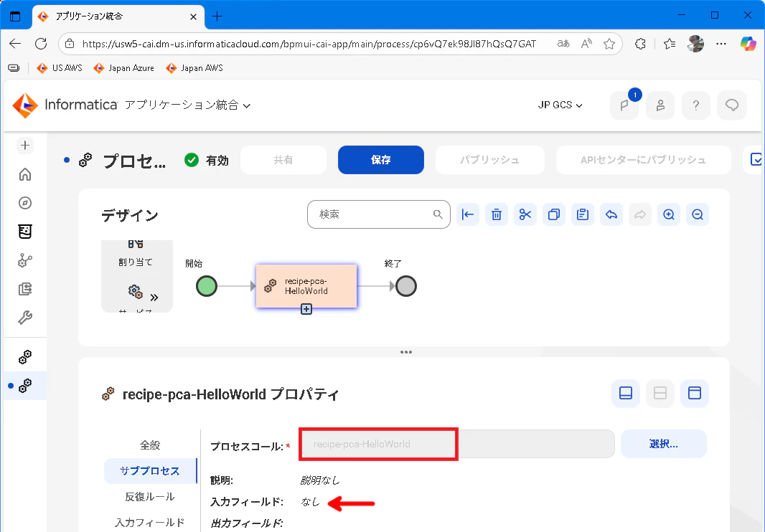The height and width of the screenshot is (532, 765).
Task: Click the browser back arrow
Action: point(15,44)
